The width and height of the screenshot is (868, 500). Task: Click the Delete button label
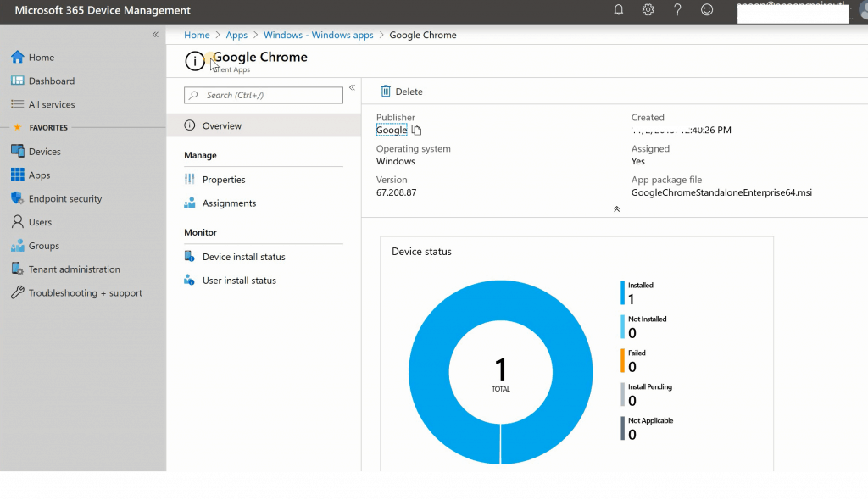tap(409, 92)
